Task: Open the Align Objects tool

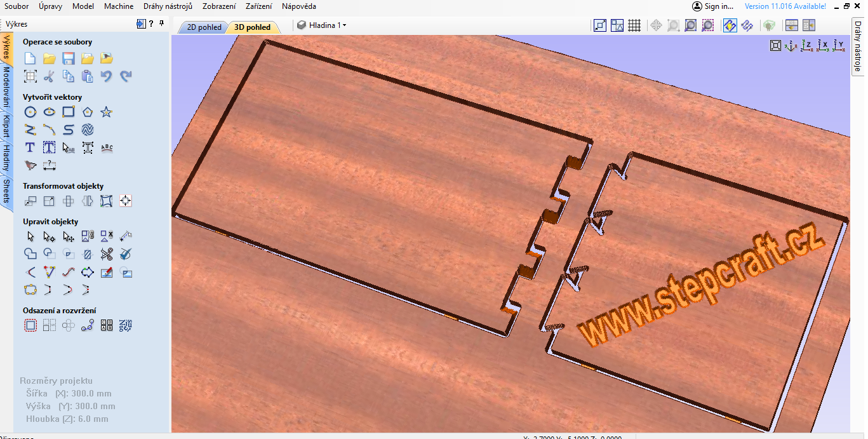Action: pos(126,201)
